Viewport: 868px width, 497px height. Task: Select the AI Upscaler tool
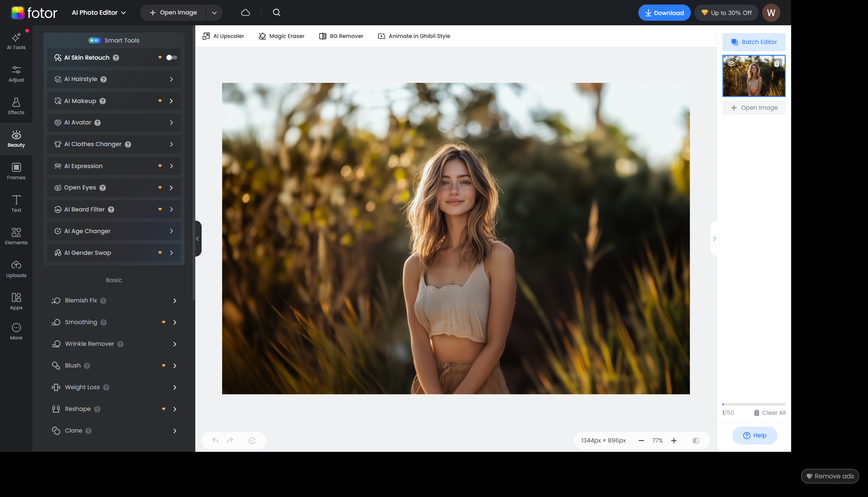(x=223, y=36)
